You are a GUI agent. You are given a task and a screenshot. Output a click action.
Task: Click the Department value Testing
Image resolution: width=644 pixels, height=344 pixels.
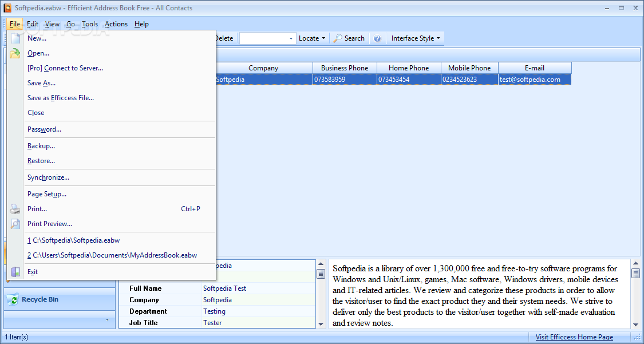215,311
